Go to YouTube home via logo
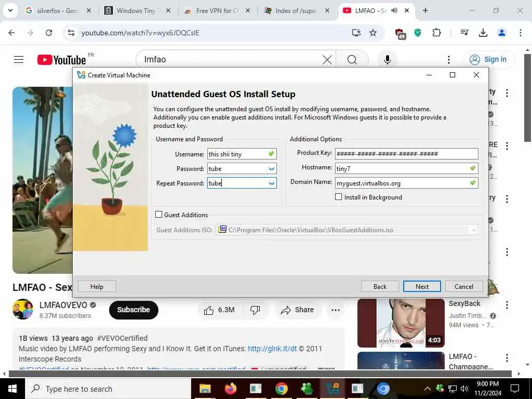Image resolution: width=532 pixels, height=399 pixels. [x=61, y=60]
